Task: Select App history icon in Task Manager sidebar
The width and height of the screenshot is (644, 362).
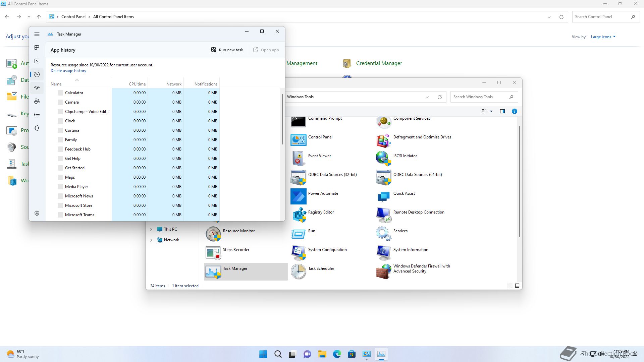Action: pyautogui.click(x=37, y=74)
